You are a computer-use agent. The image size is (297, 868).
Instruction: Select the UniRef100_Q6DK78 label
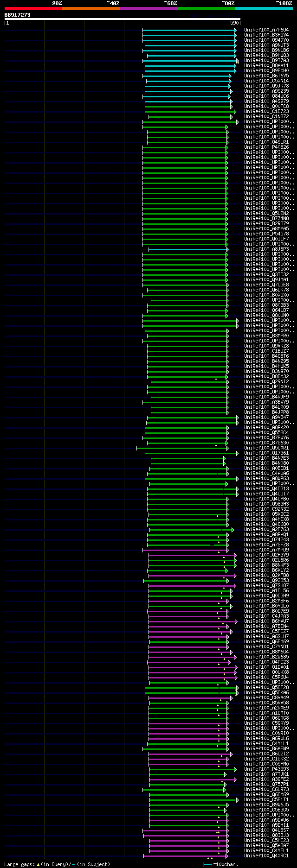click(x=266, y=290)
